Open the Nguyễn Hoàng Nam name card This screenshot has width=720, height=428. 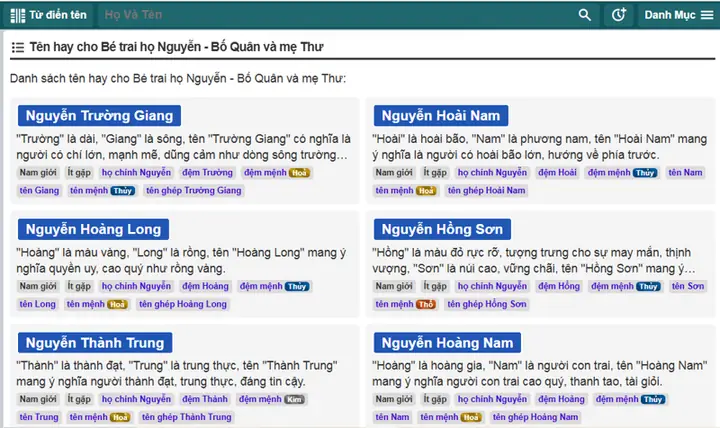pos(447,343)
